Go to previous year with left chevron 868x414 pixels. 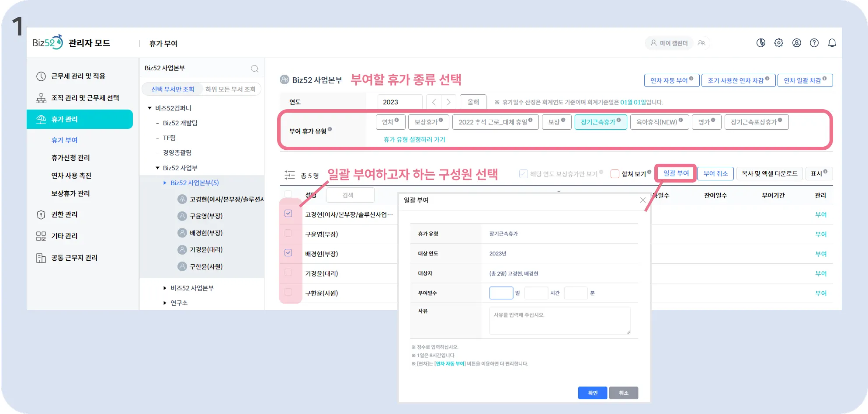pyautogui.click(x=434, y=102)
